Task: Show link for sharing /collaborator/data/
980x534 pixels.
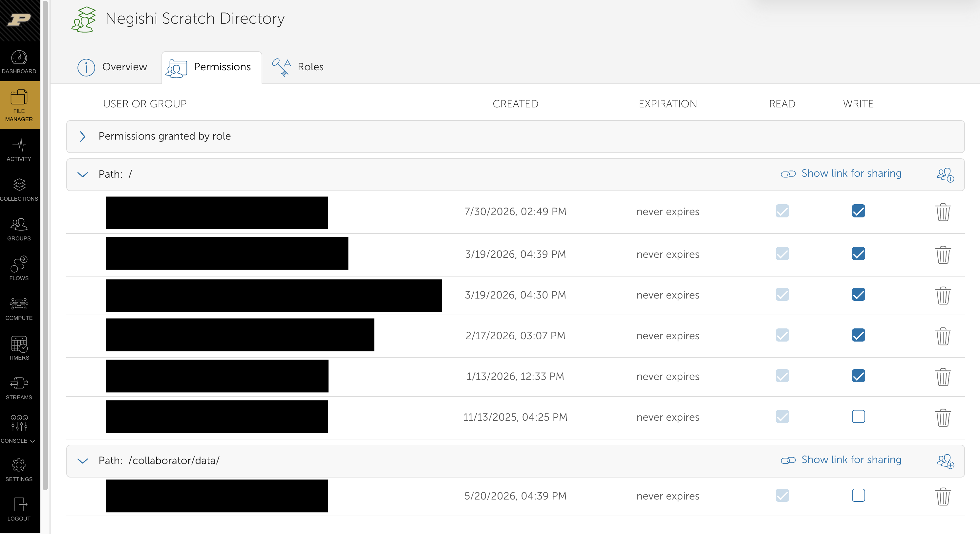Action: (841, 460)
